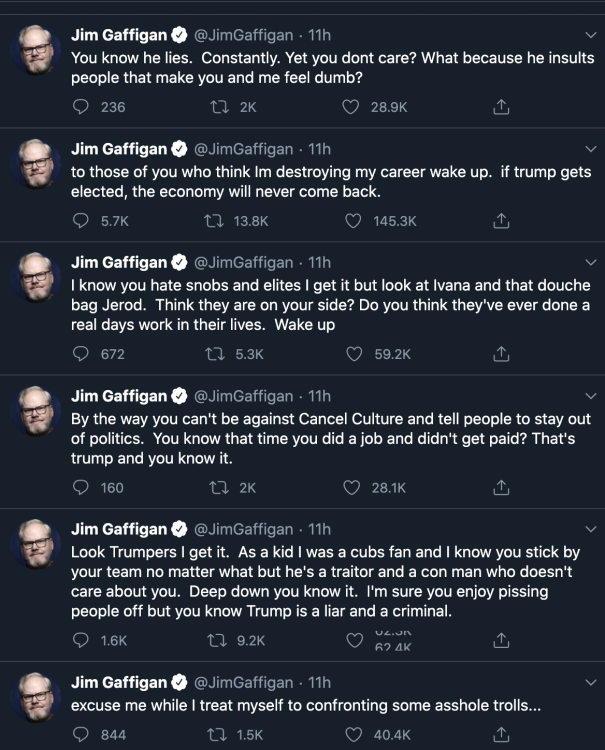Open Jim Gaffigan's profile from first tweet name
605x750 pixels.
tap(119, 35)
